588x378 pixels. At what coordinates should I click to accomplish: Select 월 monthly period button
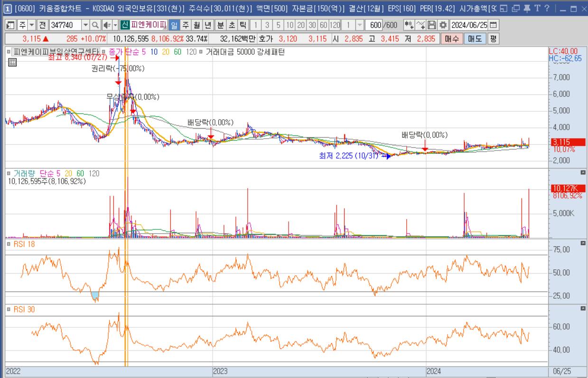(x=196, y=25)
